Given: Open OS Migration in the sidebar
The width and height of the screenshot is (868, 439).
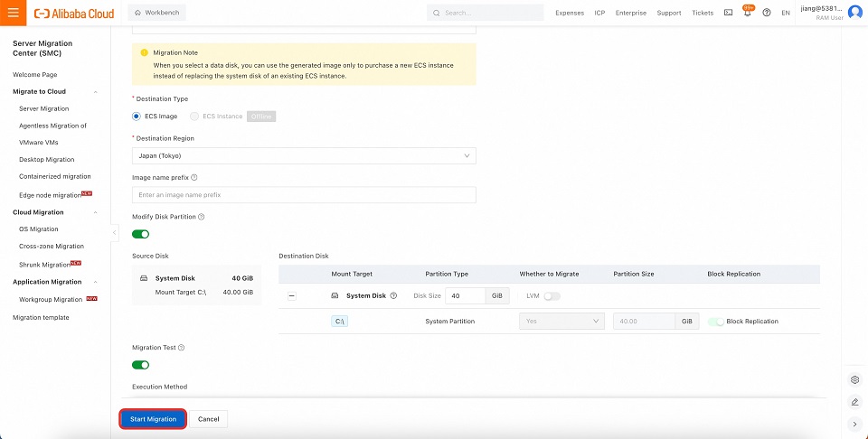Looking at the screenshot, I should tap(38, 229).
